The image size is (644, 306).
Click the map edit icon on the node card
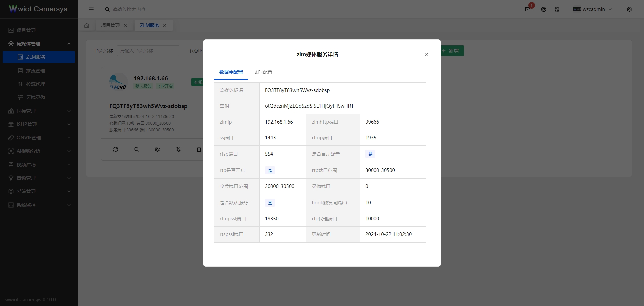point(178,149)
